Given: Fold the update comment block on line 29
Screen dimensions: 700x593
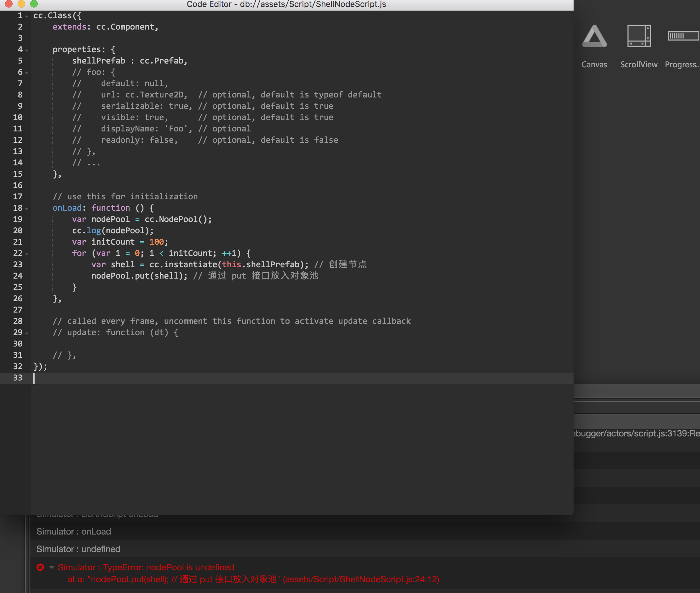Looking at the screenshot, I should click(x=27, y=334).
